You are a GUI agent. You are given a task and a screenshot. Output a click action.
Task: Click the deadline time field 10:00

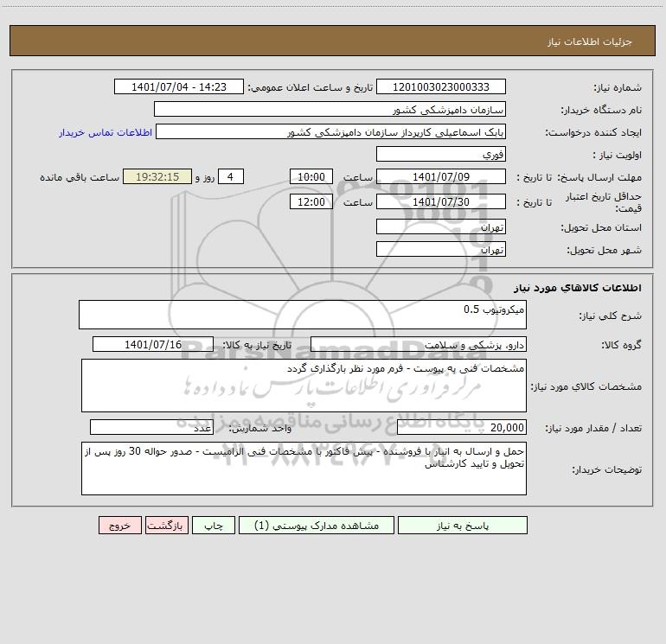[x=311, y=176]
